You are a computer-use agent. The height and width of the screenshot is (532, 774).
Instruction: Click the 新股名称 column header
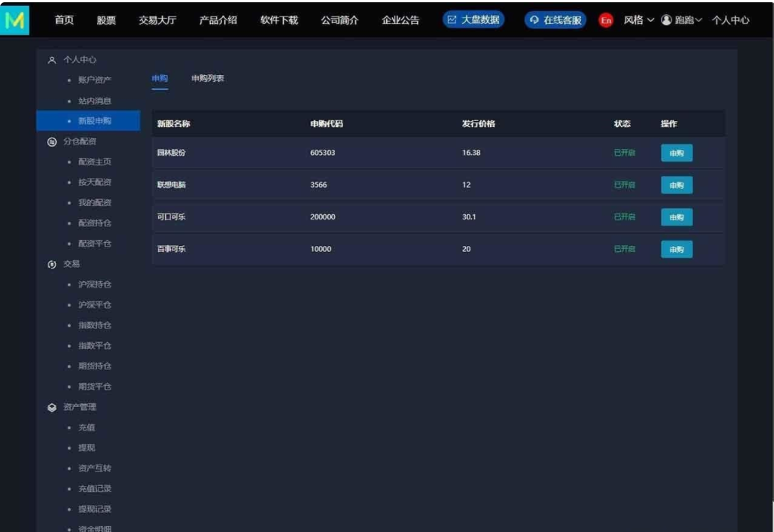173,124
